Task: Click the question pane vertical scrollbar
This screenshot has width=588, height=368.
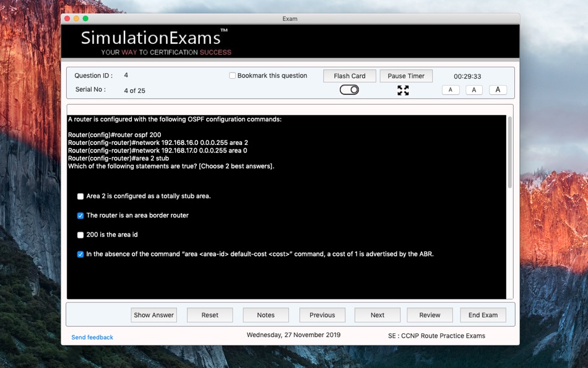Action: click(509, 152)
